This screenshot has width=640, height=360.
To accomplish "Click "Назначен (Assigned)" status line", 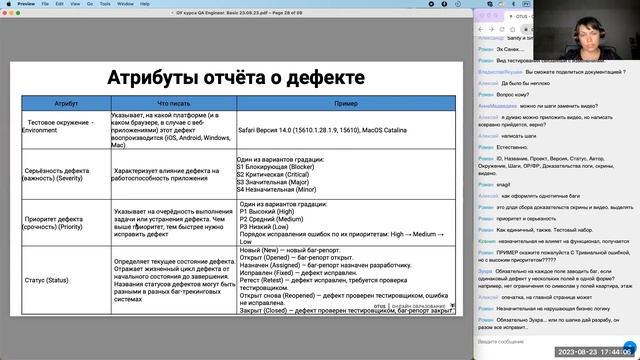I will click(x=326, y=265).
